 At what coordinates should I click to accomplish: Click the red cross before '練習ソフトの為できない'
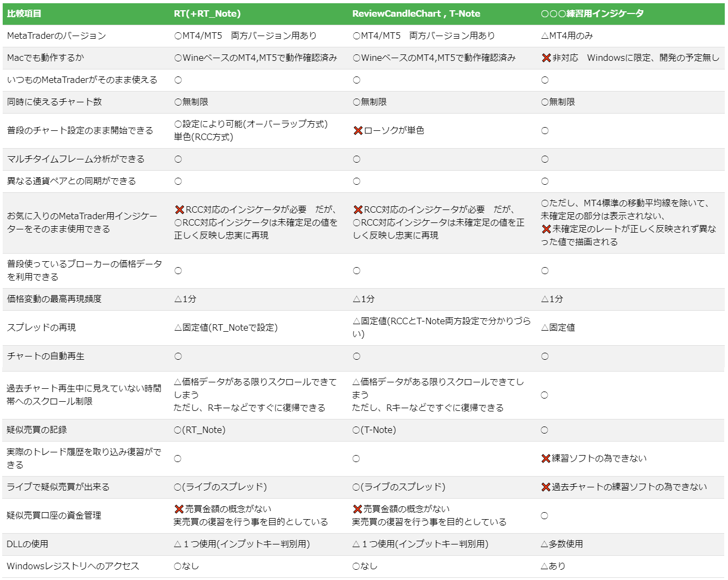click(546, 459)
